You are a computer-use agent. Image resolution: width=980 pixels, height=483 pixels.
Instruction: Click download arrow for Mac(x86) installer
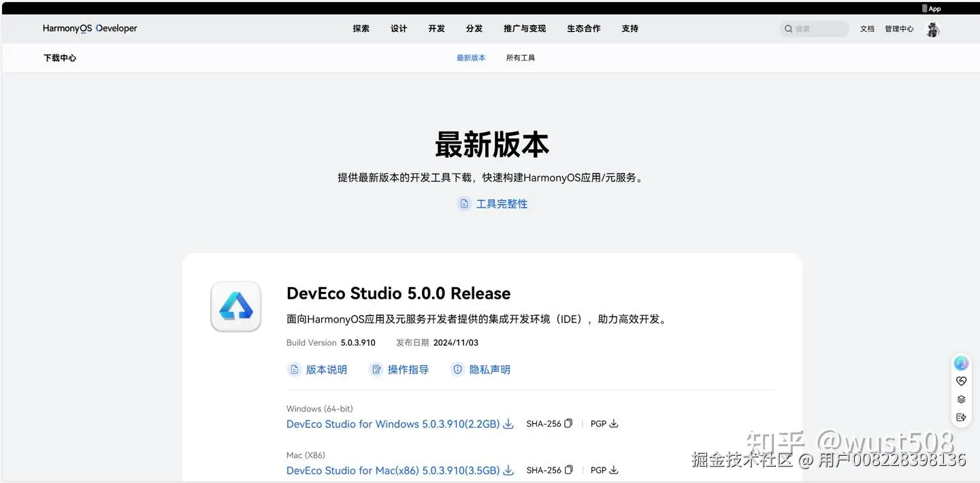[x=508, y=470]
